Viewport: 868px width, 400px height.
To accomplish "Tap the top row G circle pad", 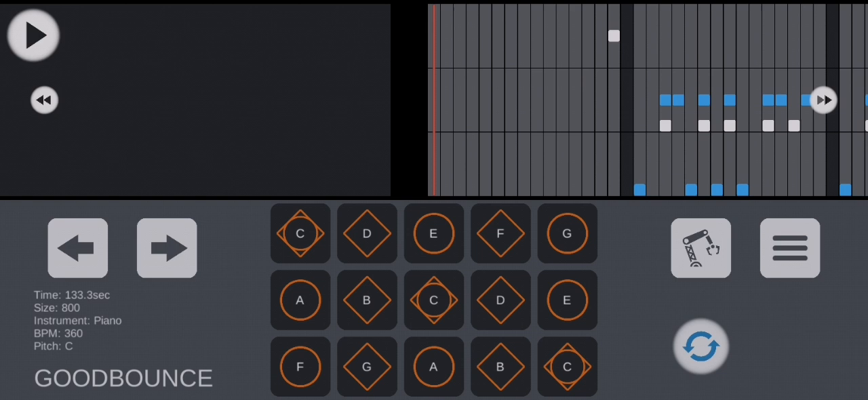I will pyautogui.click(x=568, y=233).
